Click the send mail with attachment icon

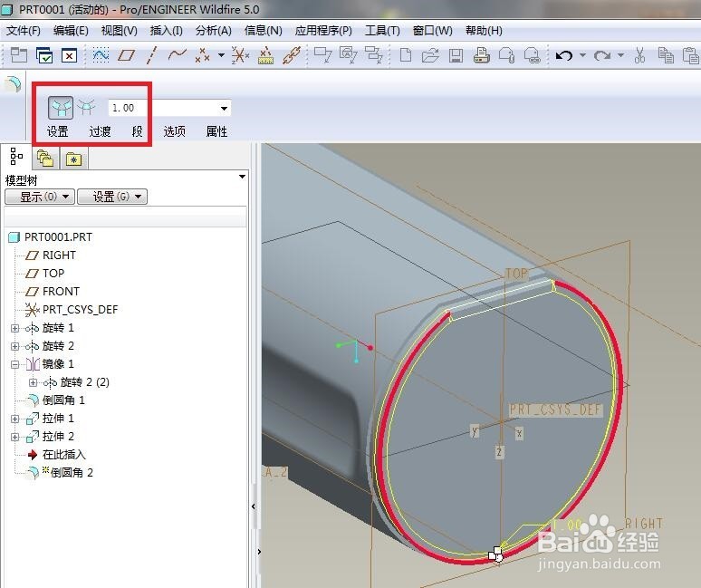[x=506, y=55]
